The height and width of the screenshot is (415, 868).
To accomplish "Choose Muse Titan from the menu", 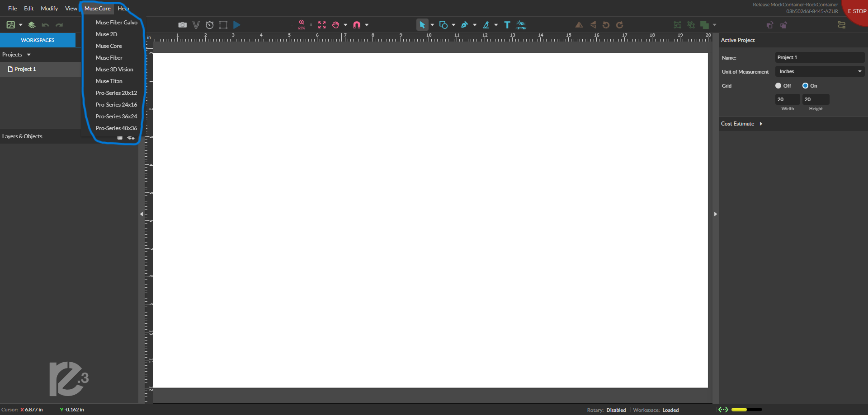I will point(109,81).
